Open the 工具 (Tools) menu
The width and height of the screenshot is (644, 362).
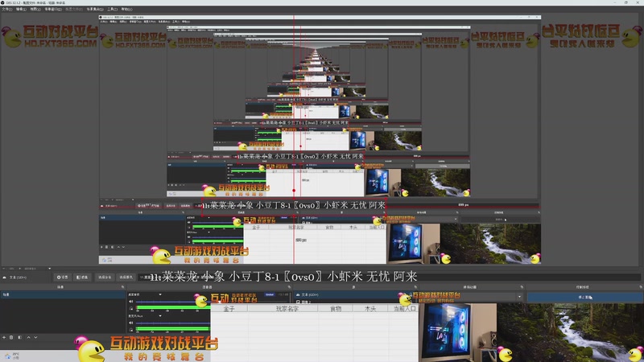[112, 9]
